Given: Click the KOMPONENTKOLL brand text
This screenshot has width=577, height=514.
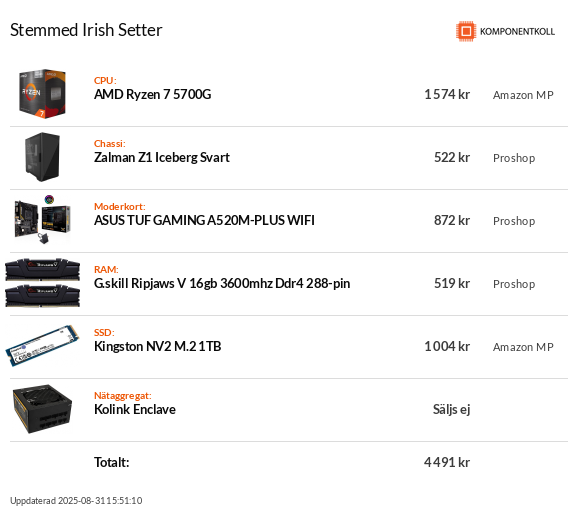Looking at the screenshot, I should point(517,32).
